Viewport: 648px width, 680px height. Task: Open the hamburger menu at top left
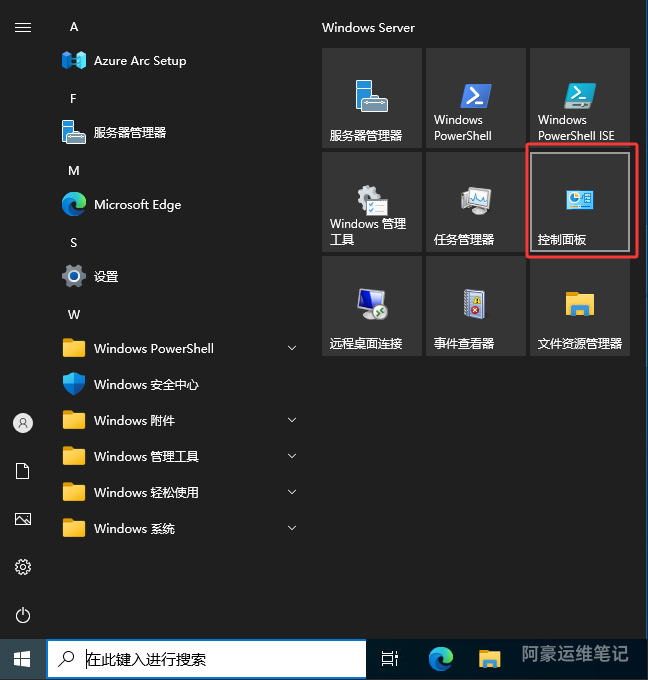(23, 28)
